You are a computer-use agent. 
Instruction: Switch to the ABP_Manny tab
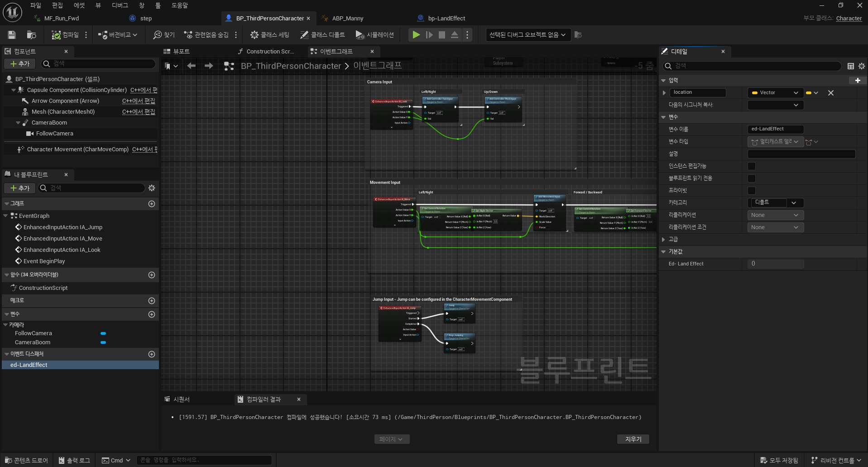pyautogui.click(x=347, y=19)
